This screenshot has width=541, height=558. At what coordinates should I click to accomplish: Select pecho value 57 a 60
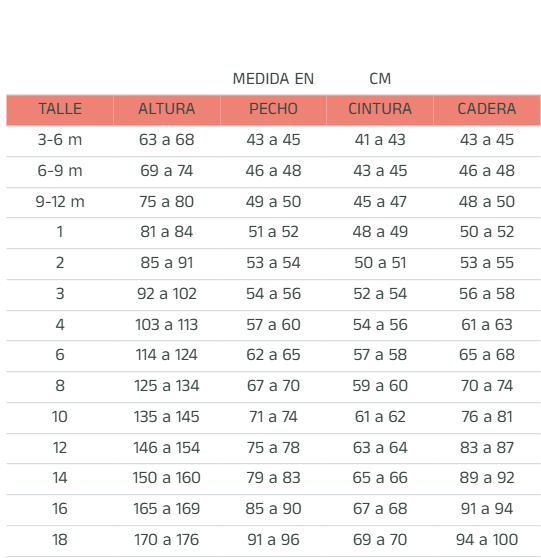[x=273, y=325]
